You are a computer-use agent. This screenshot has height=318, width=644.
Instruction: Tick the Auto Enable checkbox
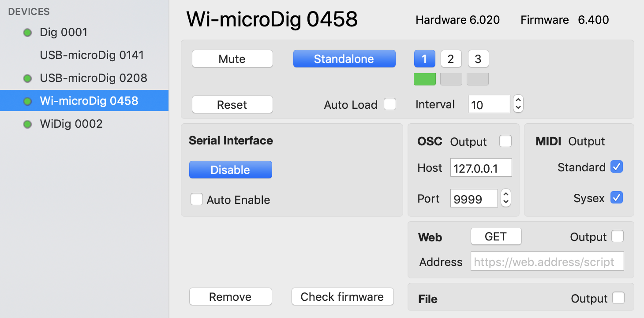[x=196, y=199]
